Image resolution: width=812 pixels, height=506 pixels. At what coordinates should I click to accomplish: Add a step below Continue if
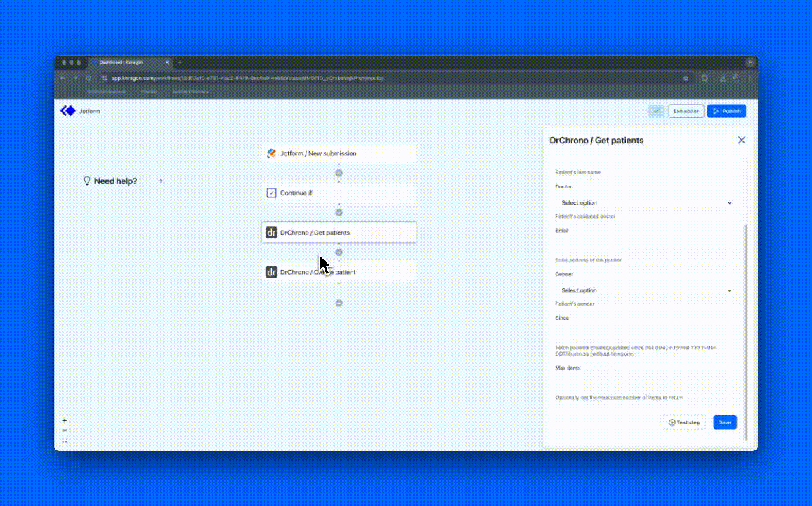339,212
